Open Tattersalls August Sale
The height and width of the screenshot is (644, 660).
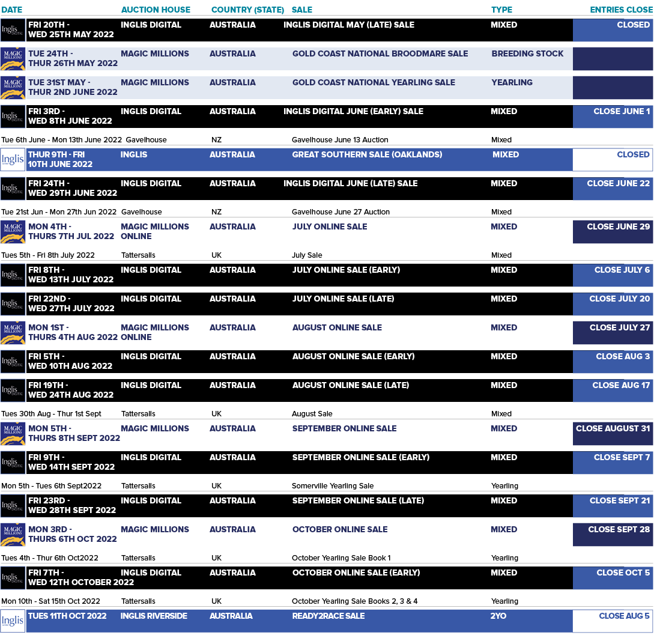click(312, 413)
